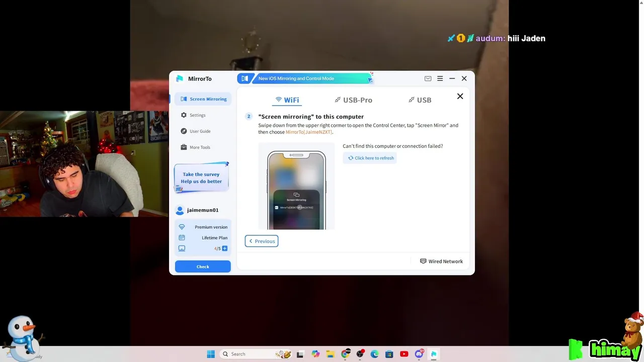The width and height of the screenshot is (644, 362).
Task: Click the "Can't find this computer" text
Action: [393, 146]
